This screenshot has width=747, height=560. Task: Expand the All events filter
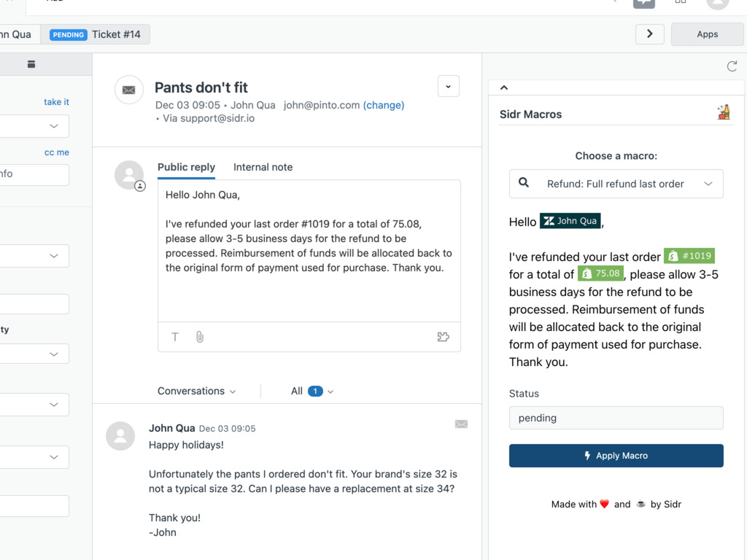tap(312, 391)
